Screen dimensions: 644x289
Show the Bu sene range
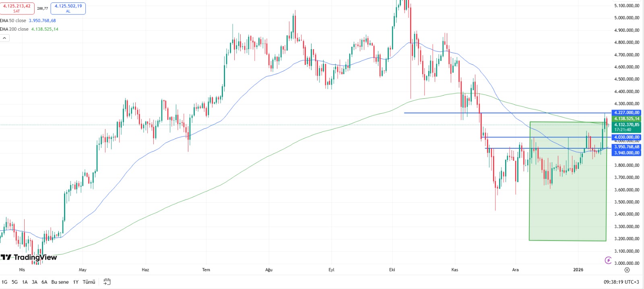60,282
